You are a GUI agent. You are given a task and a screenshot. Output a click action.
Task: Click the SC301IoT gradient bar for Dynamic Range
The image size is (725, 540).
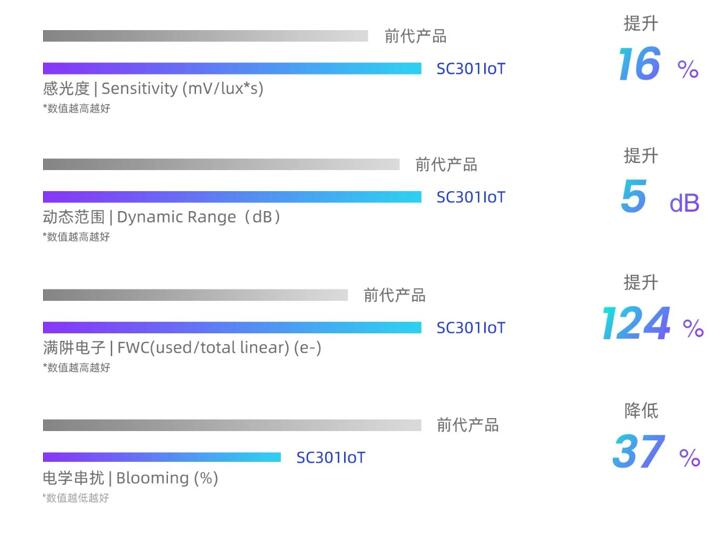(x=232, y=197)
